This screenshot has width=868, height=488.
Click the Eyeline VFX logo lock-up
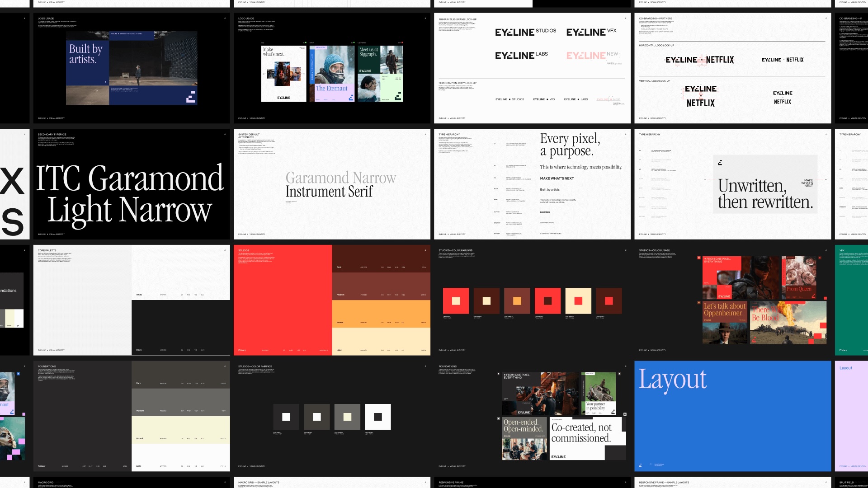[591, 32]
